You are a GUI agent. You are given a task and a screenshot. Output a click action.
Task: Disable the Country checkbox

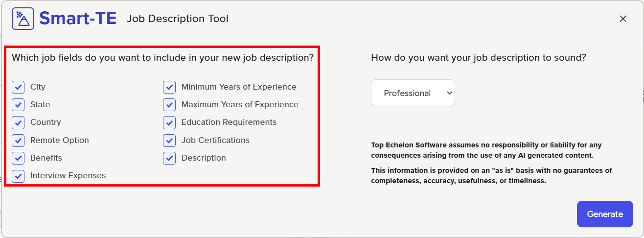pyautogui.click(x=18, y=122)
